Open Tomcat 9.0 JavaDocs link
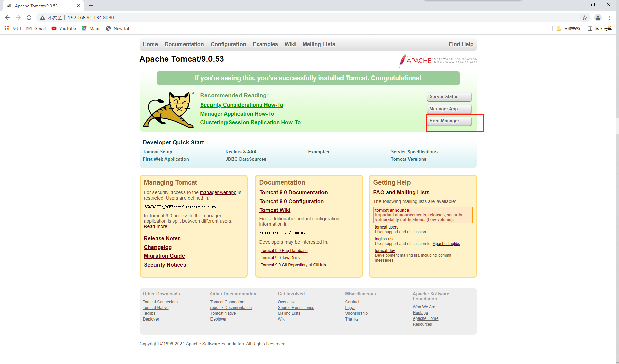619x364 pixels. point(280,258)
